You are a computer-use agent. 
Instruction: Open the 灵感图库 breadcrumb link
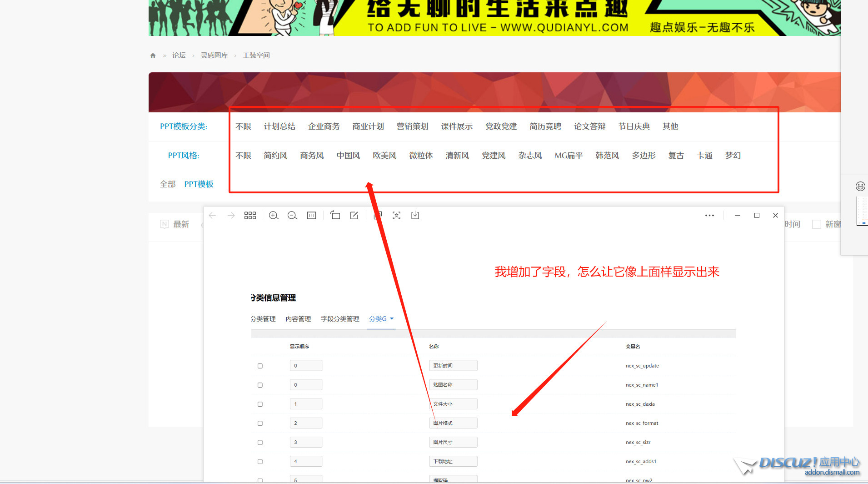(x=214, y=55)
